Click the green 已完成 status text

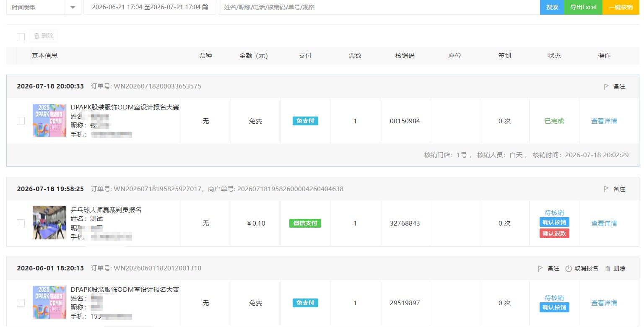coord(554,121)
